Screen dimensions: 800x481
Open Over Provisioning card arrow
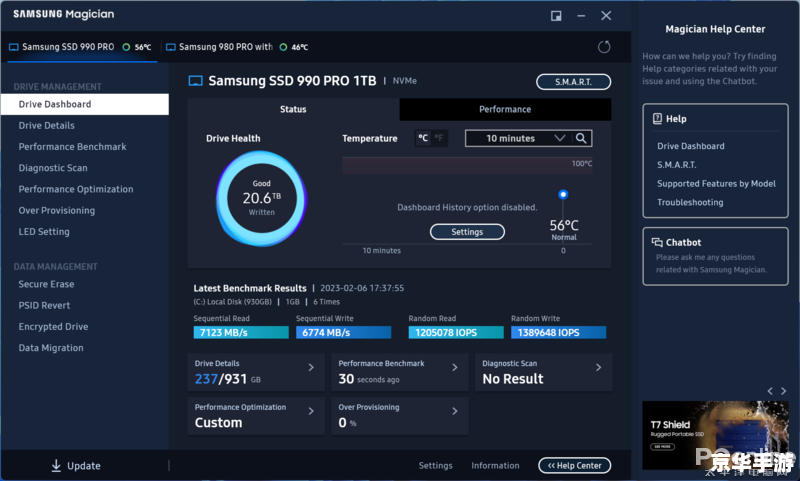(455, 411)
